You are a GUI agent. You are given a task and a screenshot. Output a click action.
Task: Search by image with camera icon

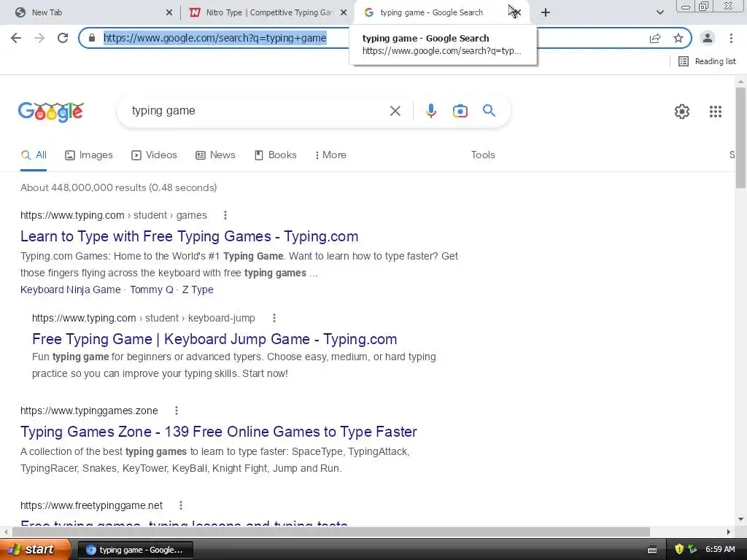pyautogui.click(x=460, y=111)
